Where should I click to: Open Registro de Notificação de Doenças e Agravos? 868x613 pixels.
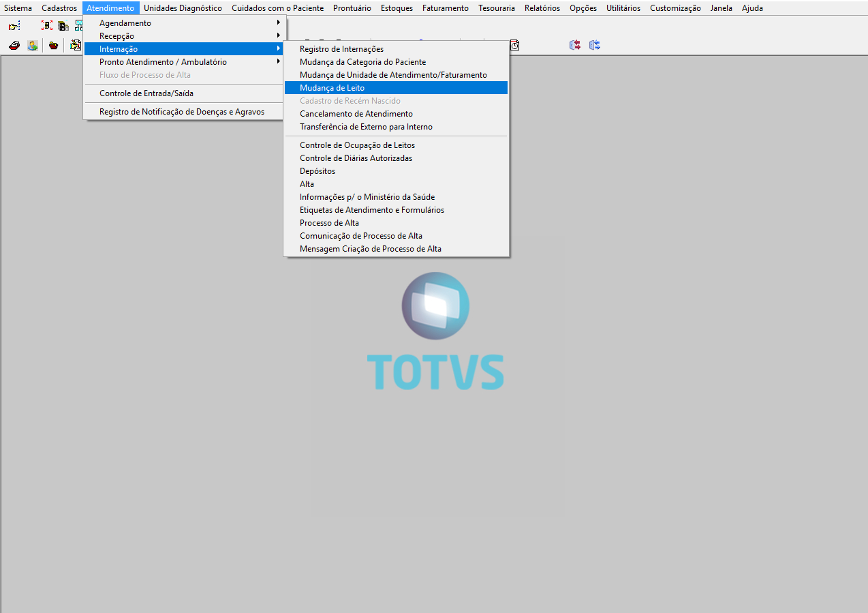point(183,112)
